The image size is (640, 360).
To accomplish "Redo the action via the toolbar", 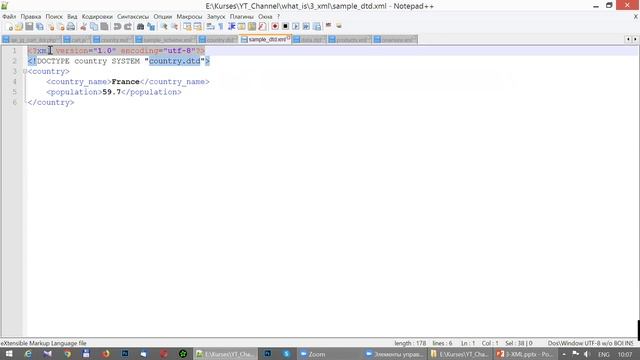I will coord(128,27).
